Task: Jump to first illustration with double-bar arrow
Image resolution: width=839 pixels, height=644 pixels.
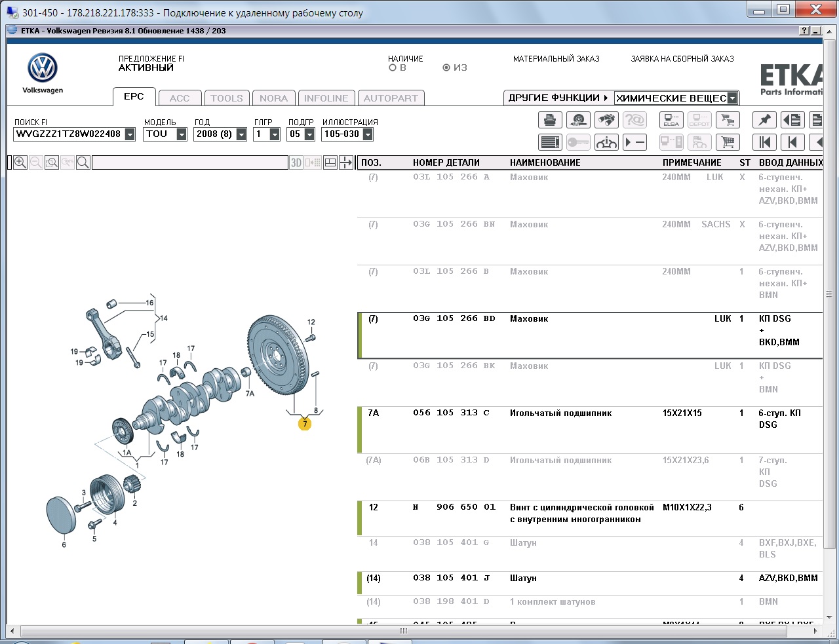Action: click(x=764, y=142)
